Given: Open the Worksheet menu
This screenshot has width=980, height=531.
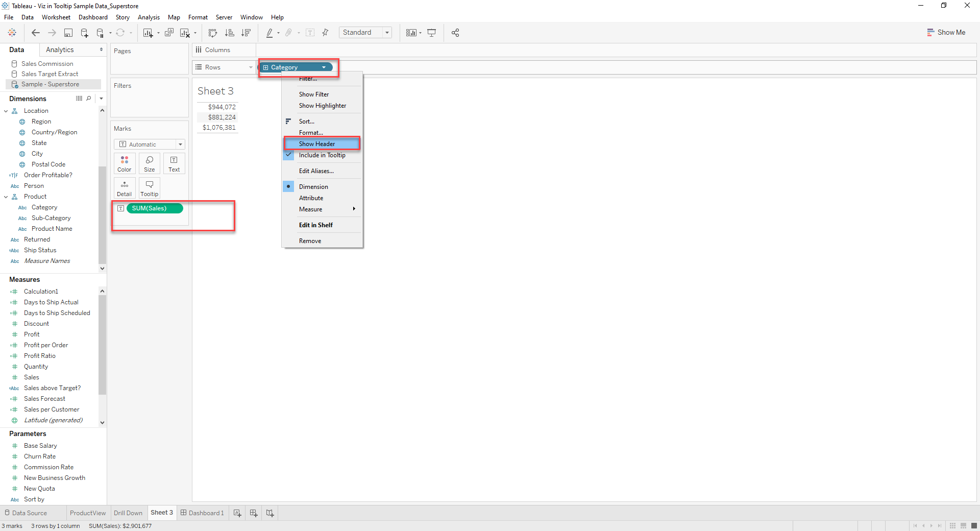Looking at the screenshot, I should 56,17.
